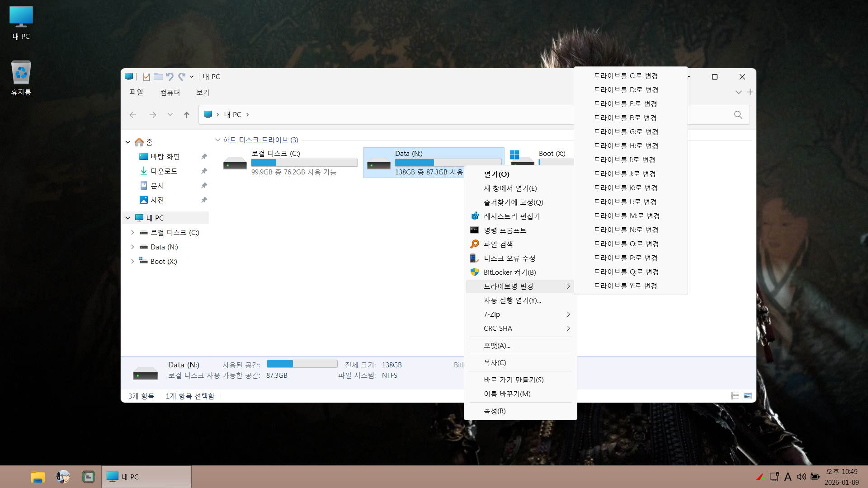
Task: Click the Command Prompt menu icon
Action: tap(475, 230)
